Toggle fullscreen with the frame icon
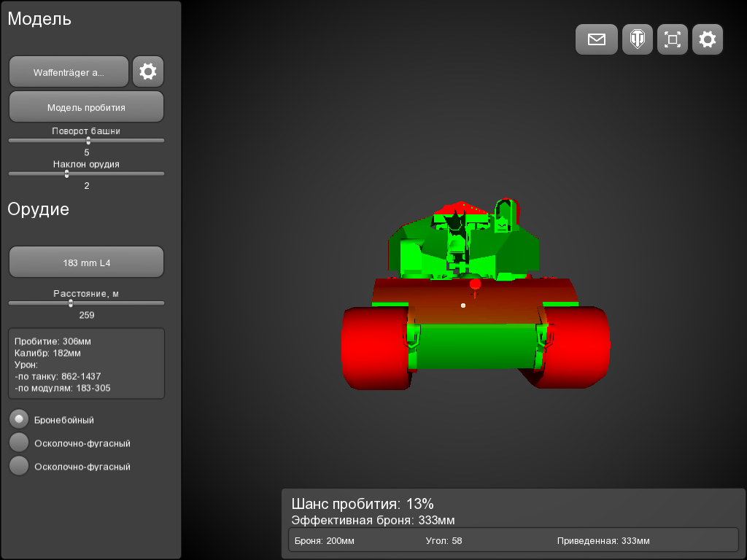This screenshot has width=747, height=560. (672, 39)
